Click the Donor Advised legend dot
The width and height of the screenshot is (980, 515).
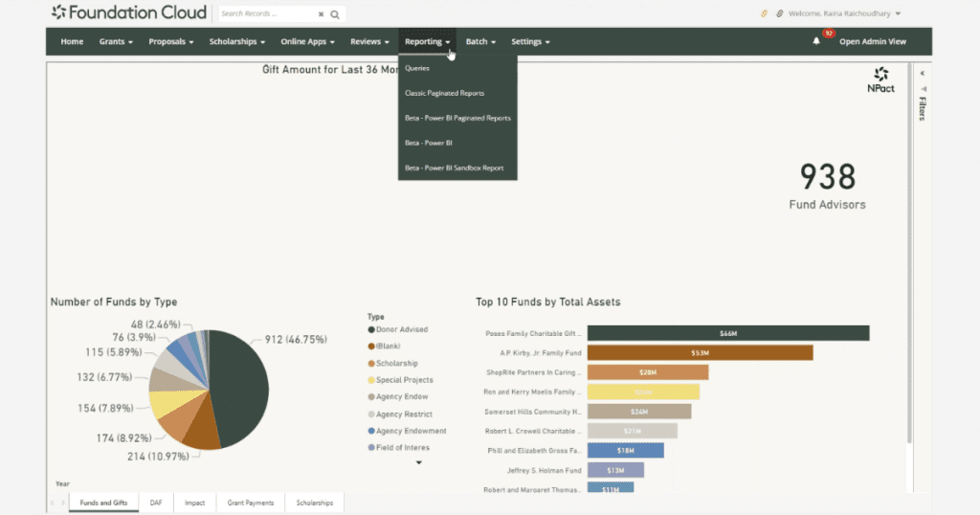tap(371, 329)
